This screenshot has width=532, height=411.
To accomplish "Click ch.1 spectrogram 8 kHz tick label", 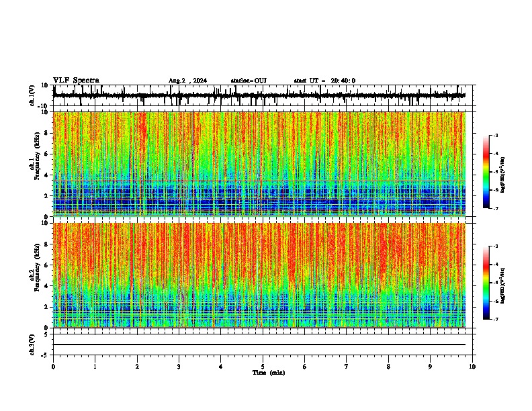I will point(46,133).
